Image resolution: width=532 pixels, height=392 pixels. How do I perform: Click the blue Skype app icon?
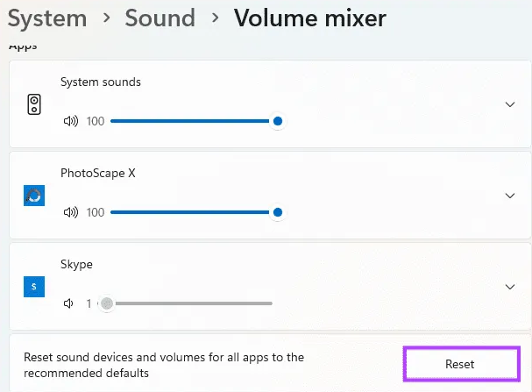[34, 287]
